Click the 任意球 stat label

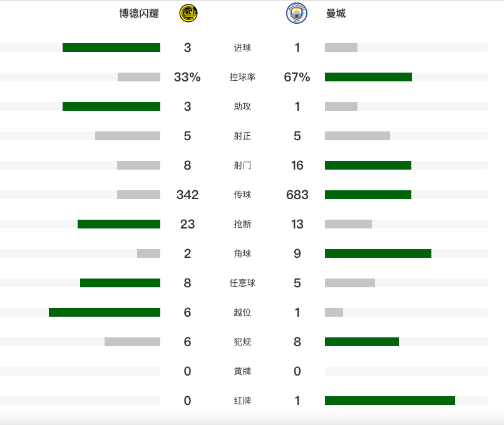pyautogui.click(x=242, y=283)
